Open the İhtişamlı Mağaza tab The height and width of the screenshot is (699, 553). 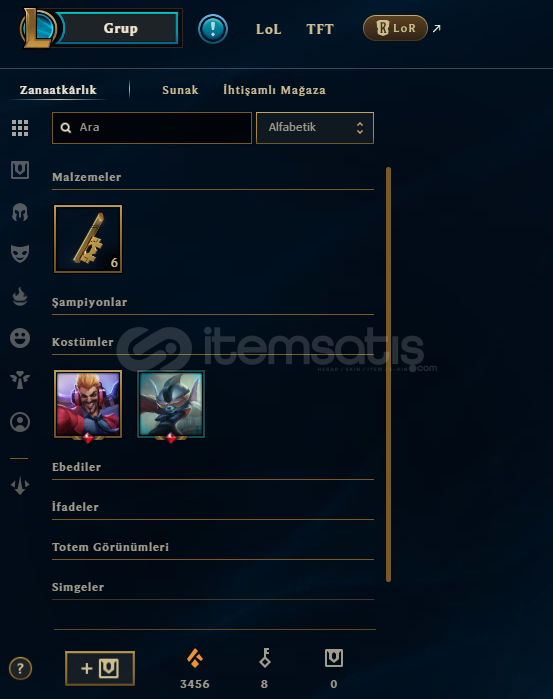(274, 90)
